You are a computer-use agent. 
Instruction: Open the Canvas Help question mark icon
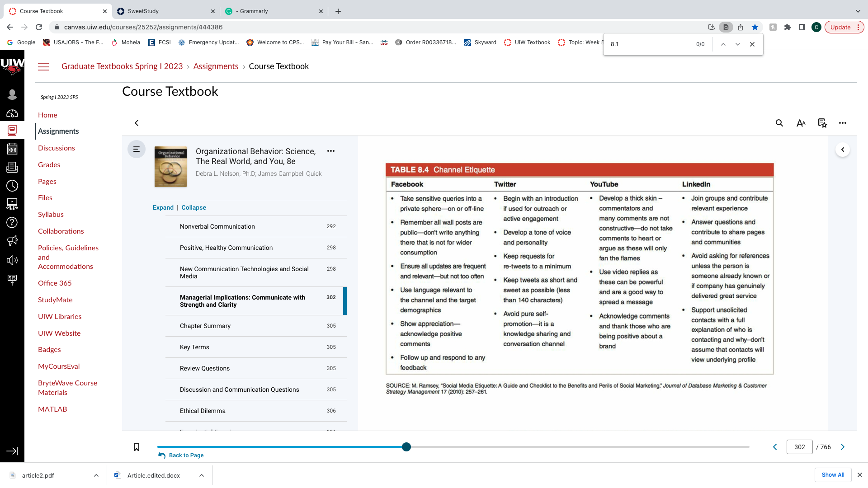[12, 222]
